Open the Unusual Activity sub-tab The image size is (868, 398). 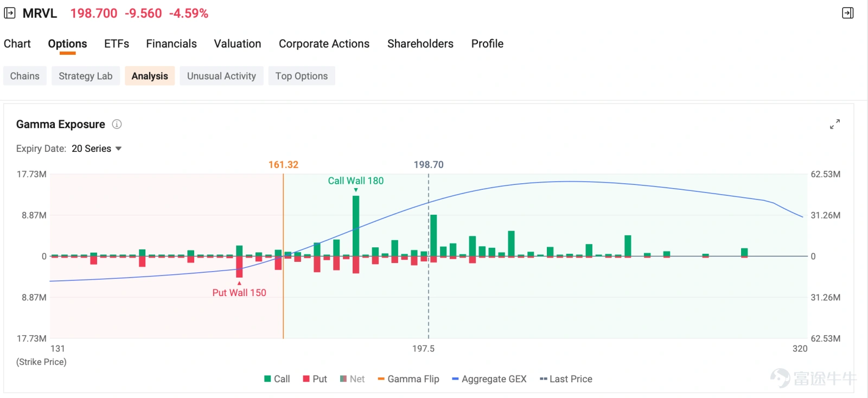[x=221, y=76]
